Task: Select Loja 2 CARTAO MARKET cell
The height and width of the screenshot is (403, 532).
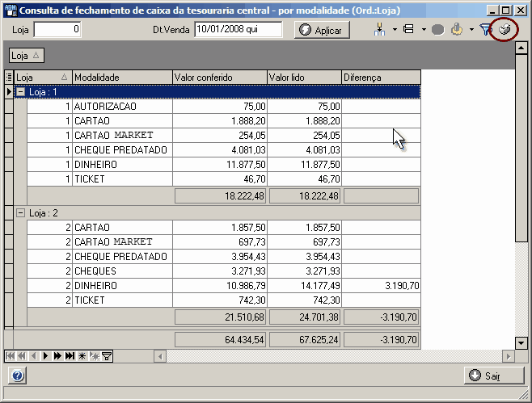Action: tap(122, 242)
